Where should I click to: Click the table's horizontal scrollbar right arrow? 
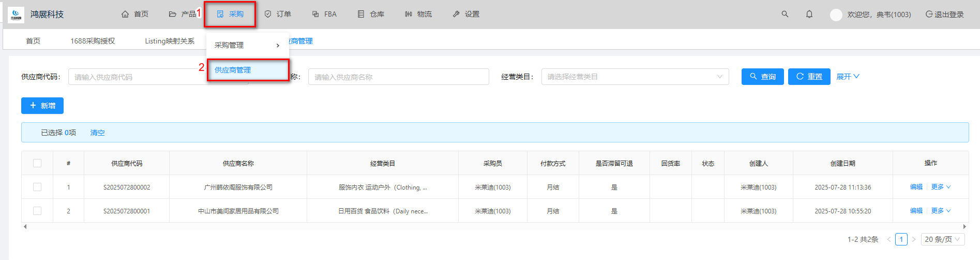click(x=964, y=226)
